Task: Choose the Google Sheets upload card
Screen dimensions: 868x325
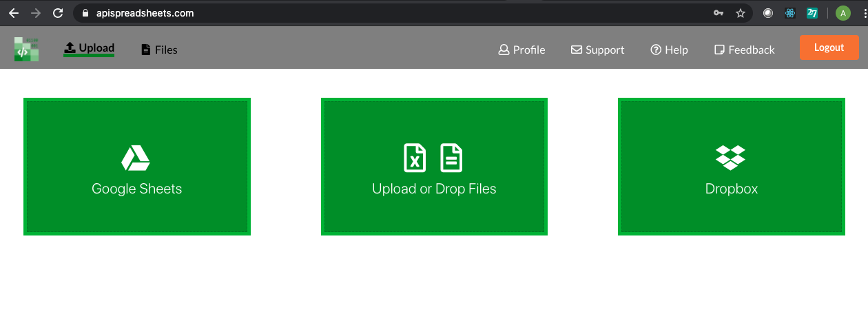Action: click(x=137, y=167)
